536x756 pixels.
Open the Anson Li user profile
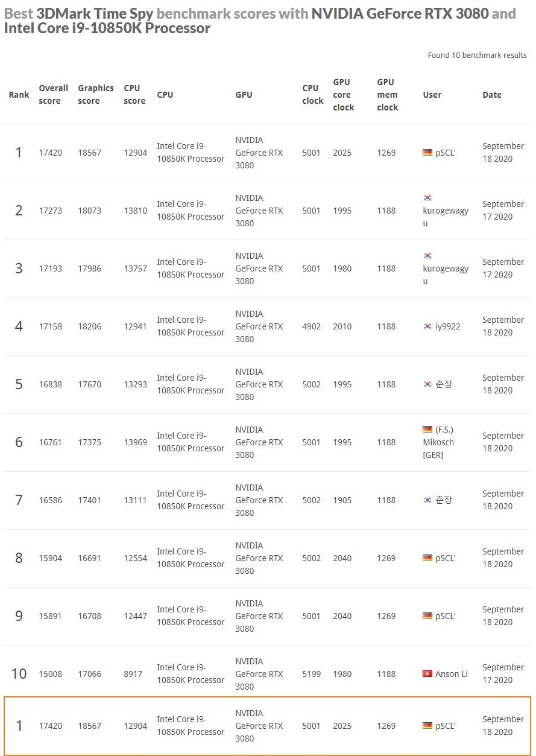pos(452,674)
